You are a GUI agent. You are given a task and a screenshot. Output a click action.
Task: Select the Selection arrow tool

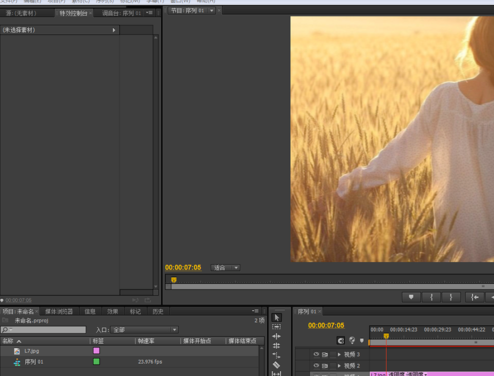click(x=277, y=317)
